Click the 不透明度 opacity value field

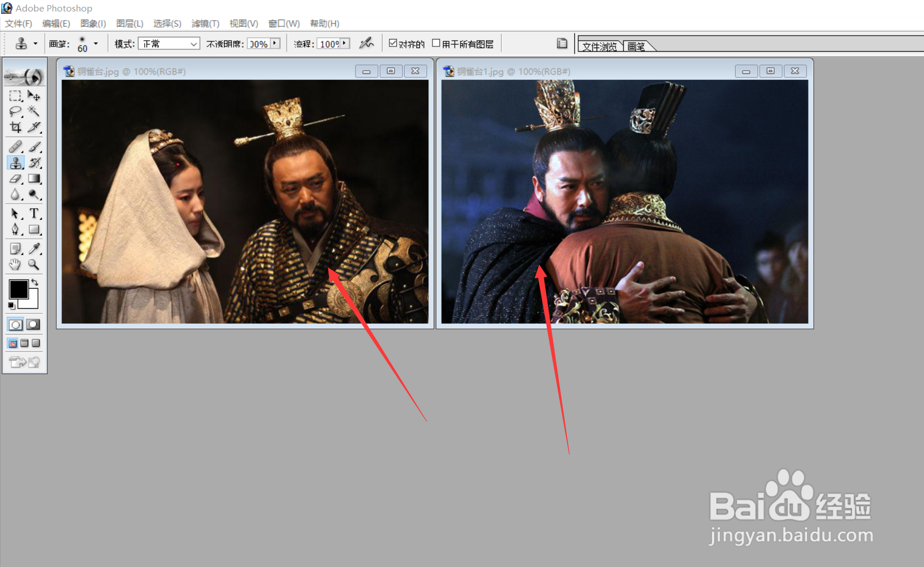click(x=258, y=44)
